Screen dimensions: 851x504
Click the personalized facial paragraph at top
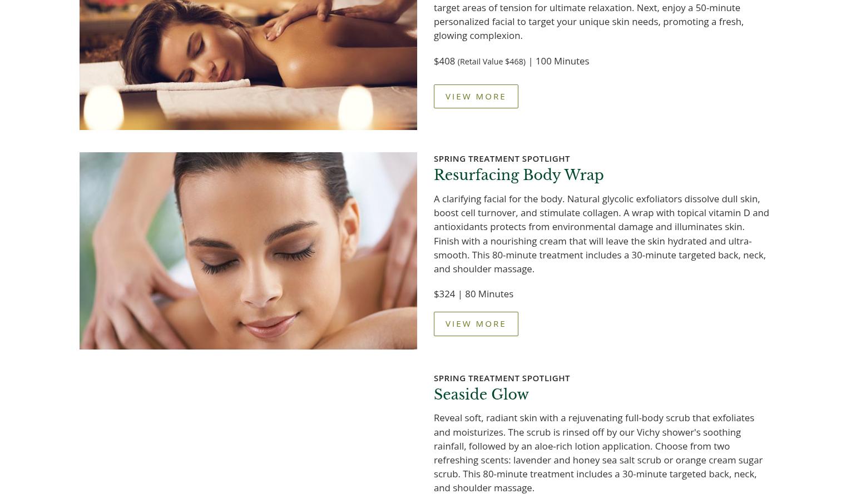pyautogui.click(x=588, y=21)
